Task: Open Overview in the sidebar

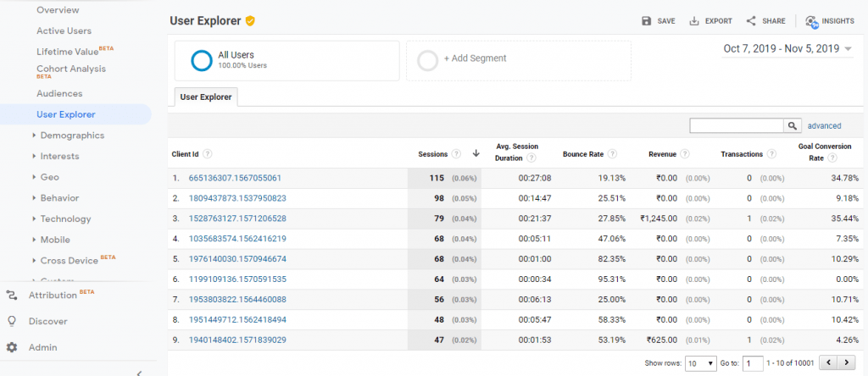Action: 58,10
